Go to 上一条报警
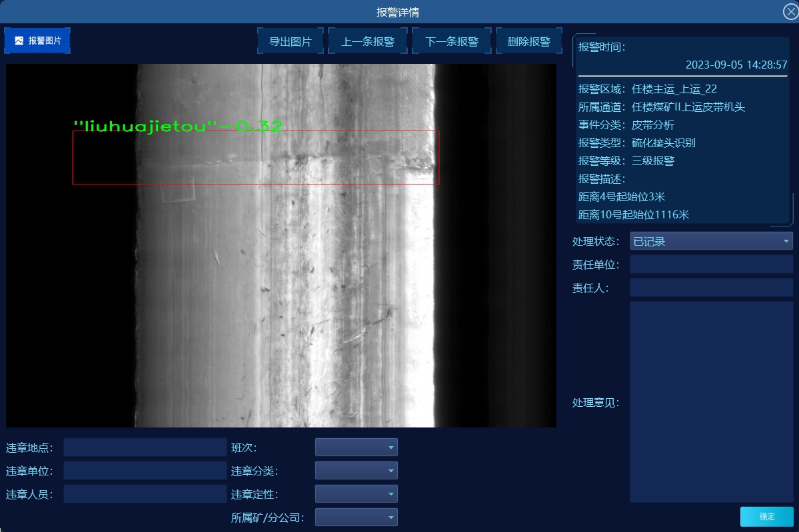The width and height of the screenshot is (799, 532). 368,41
